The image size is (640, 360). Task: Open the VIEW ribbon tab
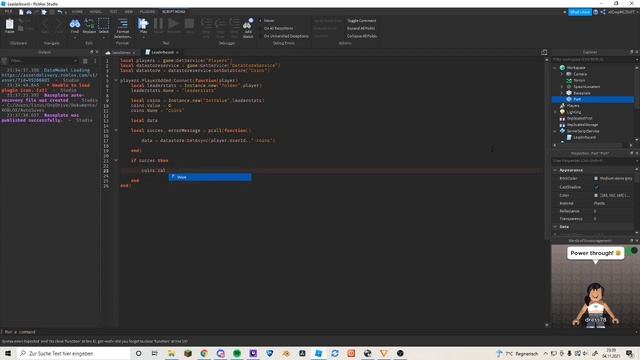click(129, 12)
